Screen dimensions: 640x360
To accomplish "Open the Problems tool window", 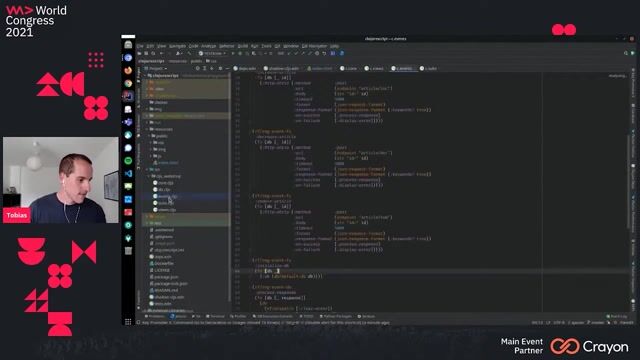I will 154,316.
